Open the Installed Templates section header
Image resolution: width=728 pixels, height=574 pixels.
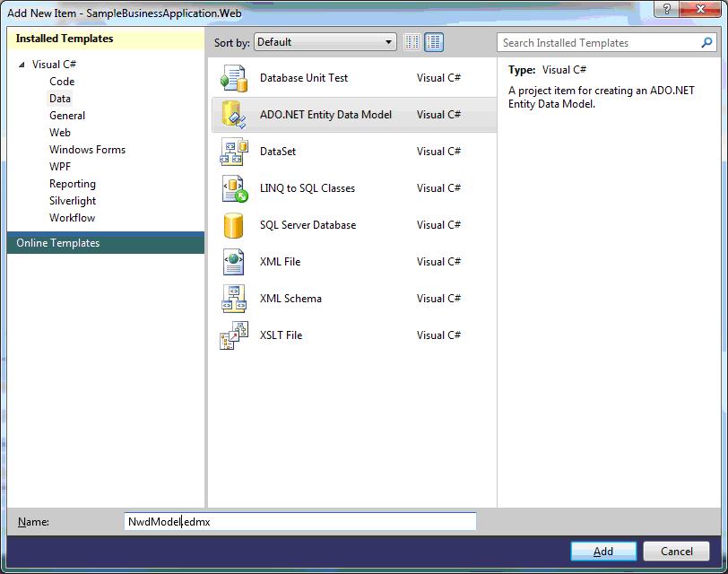[x=106, y=39]
